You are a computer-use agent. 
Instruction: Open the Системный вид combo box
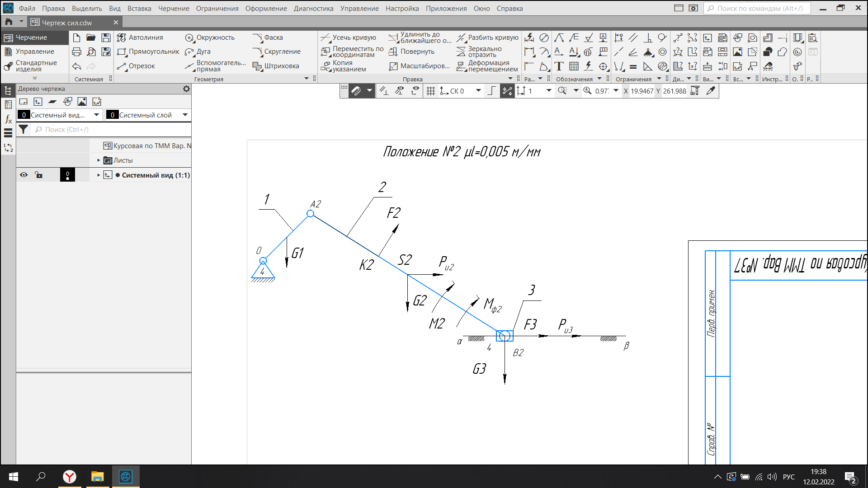60,115
